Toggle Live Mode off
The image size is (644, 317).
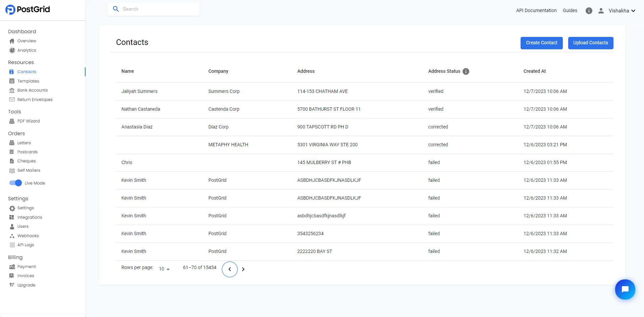15,183
